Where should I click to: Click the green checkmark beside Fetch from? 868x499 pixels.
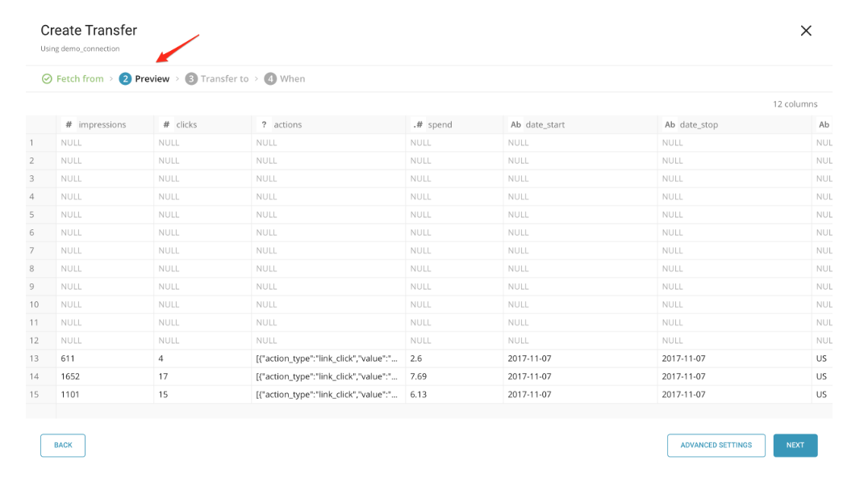click(x=47, y=79)
